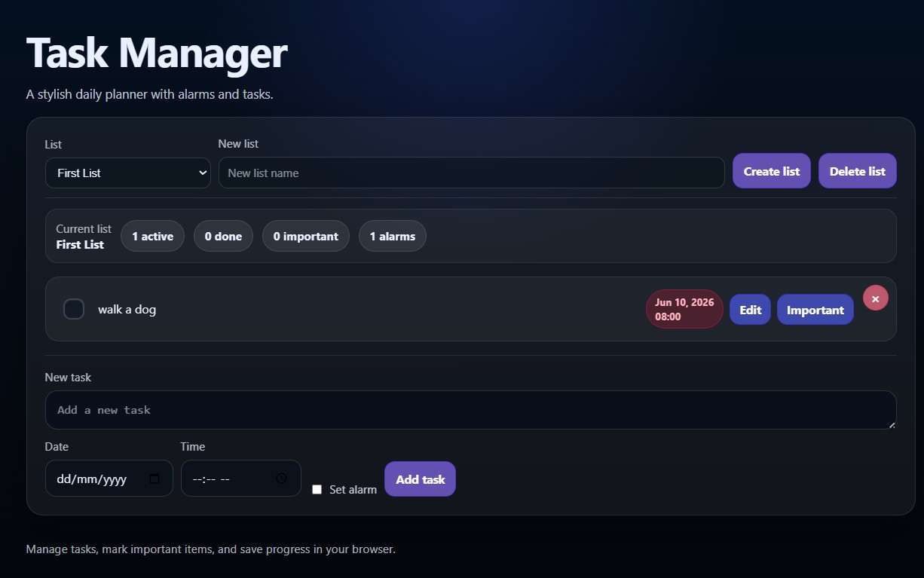The image size is (924, 578).
Task: Tick the walk a dog completion checkbox
Action: pos(74,309)
